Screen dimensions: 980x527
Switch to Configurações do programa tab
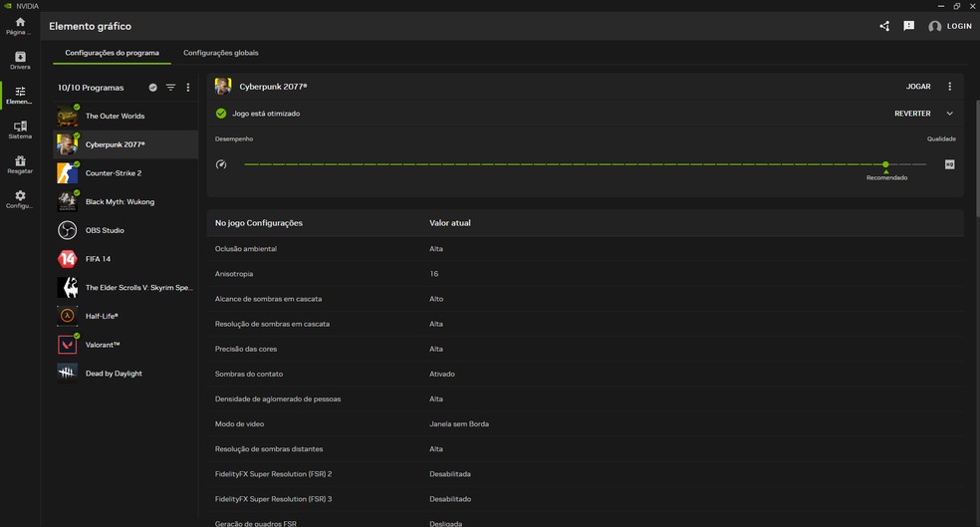pyautogui.click(x=112, y=53)
